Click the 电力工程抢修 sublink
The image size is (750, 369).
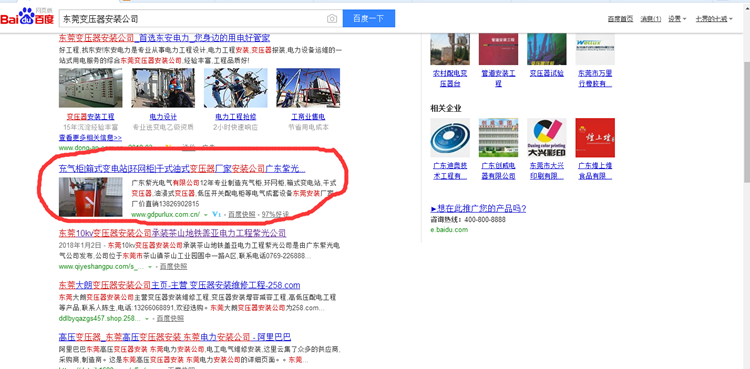[236, 117]
